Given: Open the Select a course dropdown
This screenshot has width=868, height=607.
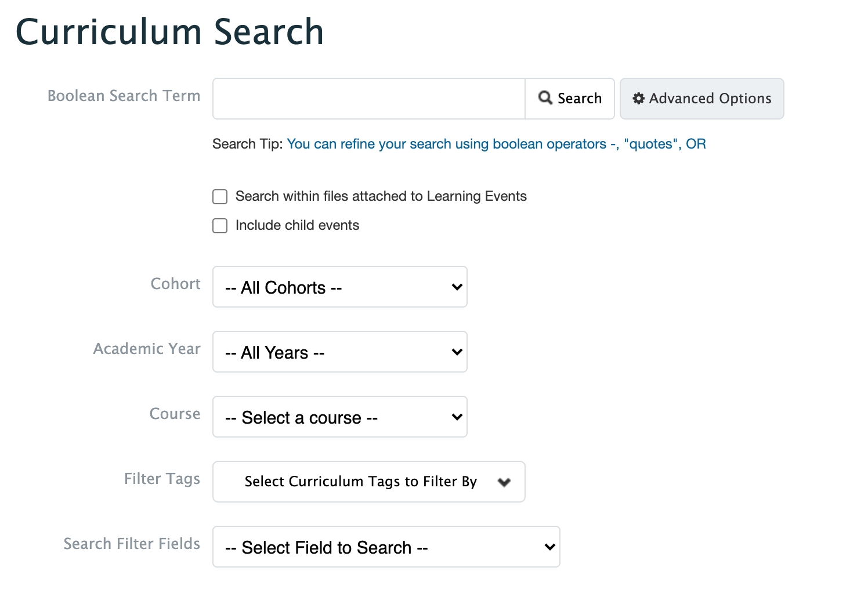Looking at the screenshot, I should [339, 417].
